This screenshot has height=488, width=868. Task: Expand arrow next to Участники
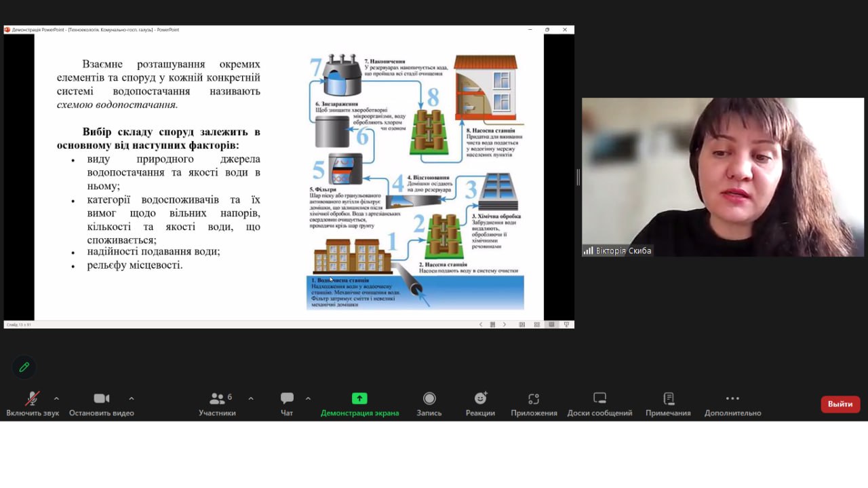point(251,398)
